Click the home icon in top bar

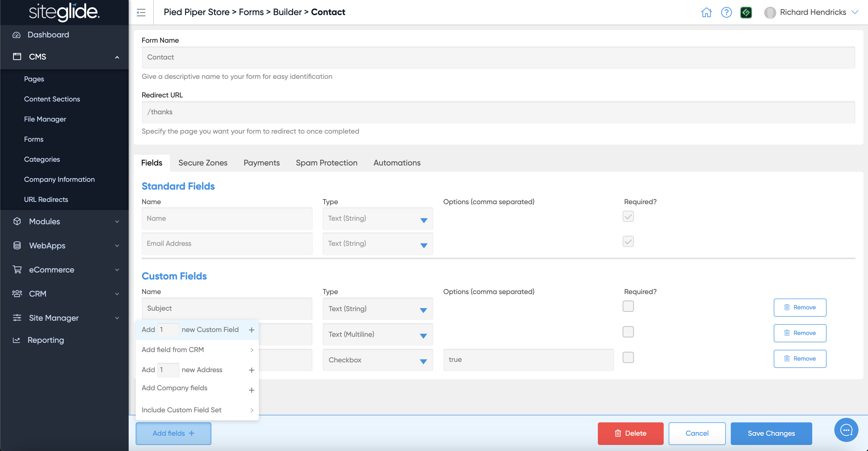coord(706,13)
